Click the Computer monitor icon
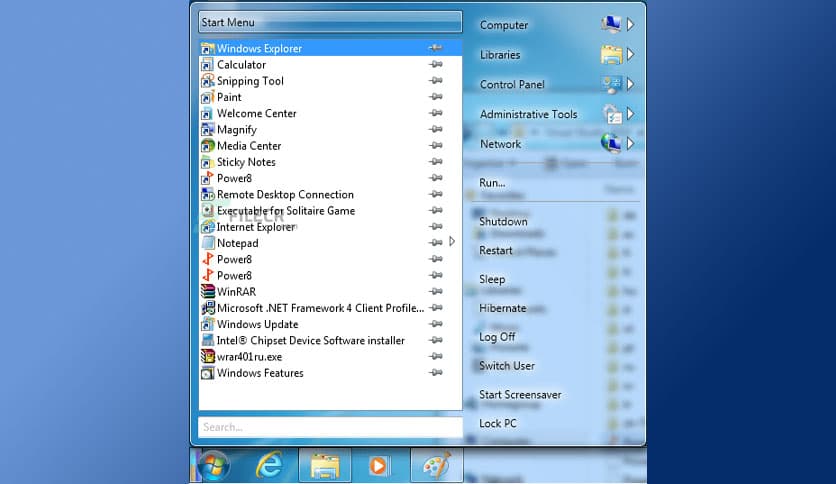This screenshot has width=836, height=484. (x=611, y=25)
